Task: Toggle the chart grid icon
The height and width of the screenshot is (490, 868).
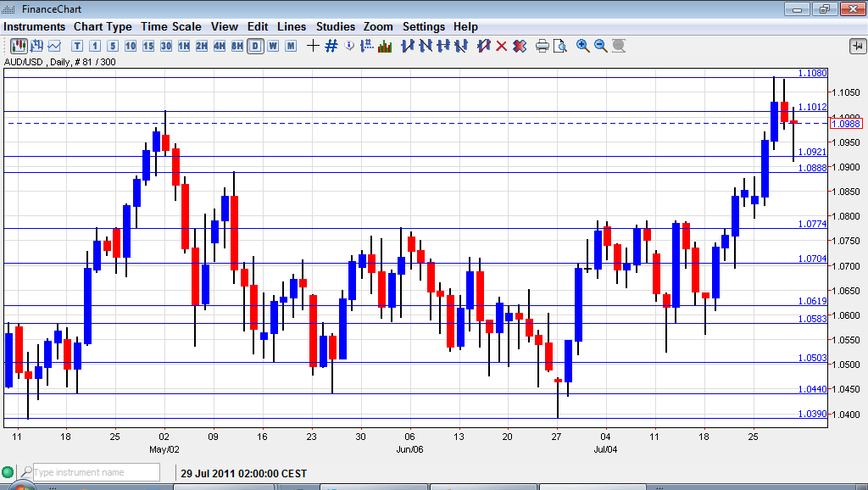Action: [331, 46]
